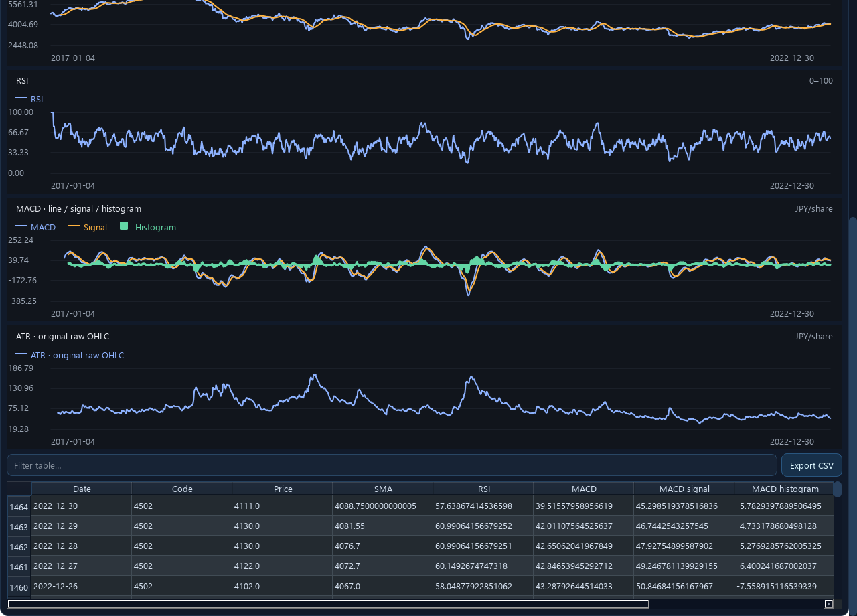Toggle the MACD legend entry

[x=36, y=227]
